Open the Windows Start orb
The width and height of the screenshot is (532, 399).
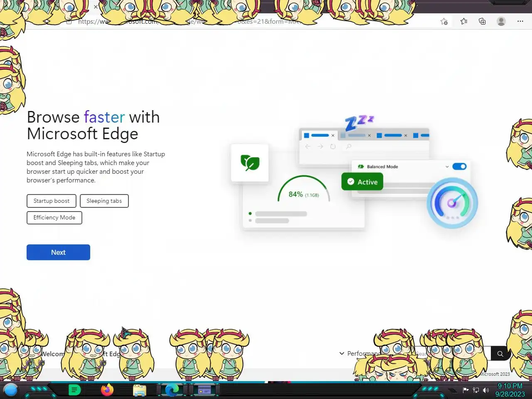[x=11, y=390]
